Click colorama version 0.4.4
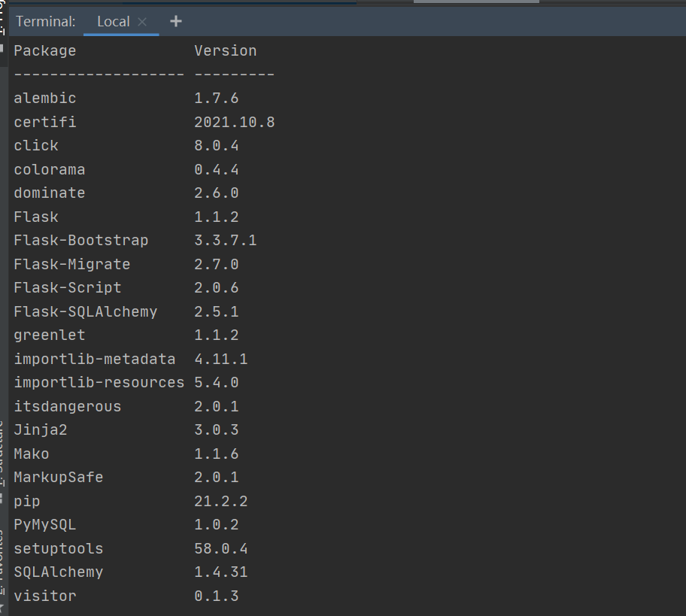The height and width of the screenshot is (616, 686). click(x=217, y=169)
